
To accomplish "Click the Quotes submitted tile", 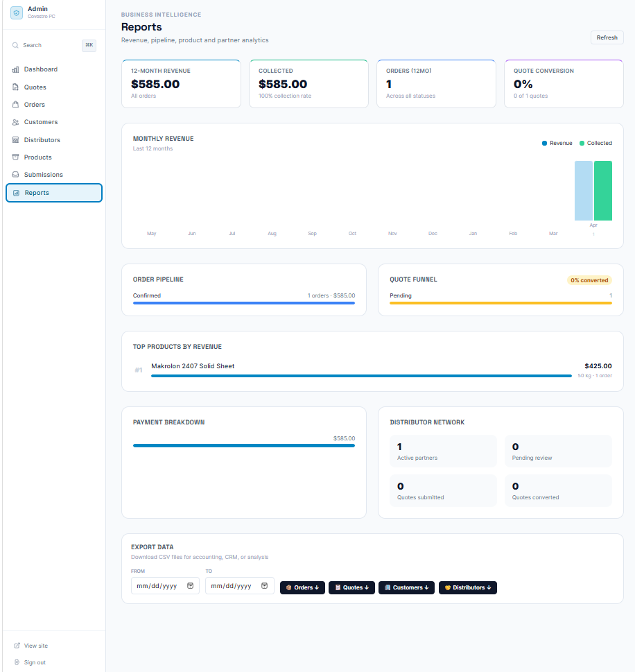I will tap(443, 491).
